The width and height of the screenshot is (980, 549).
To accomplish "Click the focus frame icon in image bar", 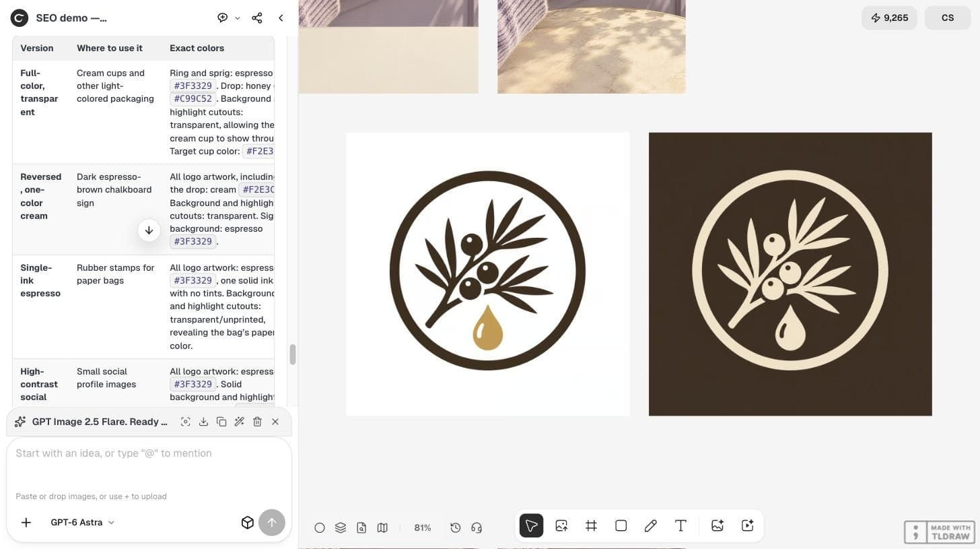I will pos(185,422).
